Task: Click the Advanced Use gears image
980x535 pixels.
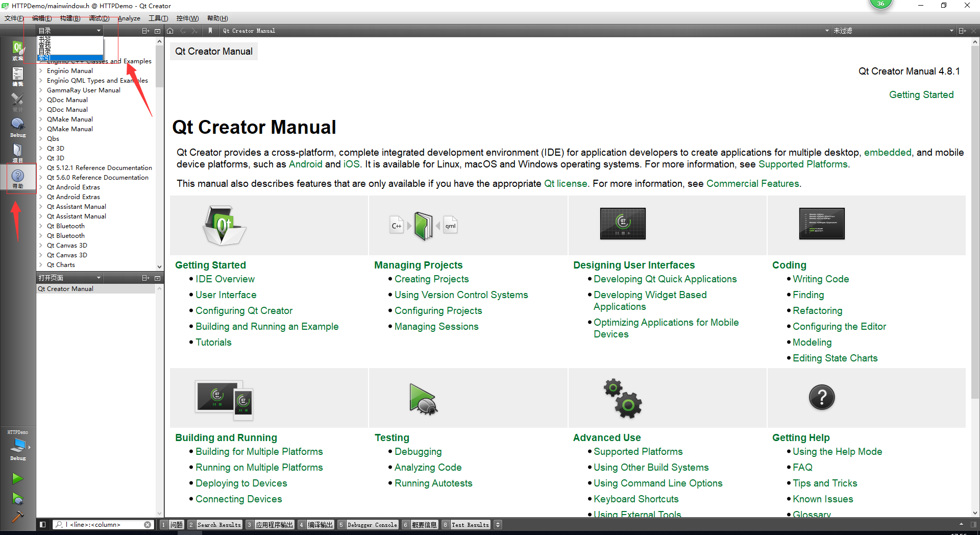Action: 623,398
